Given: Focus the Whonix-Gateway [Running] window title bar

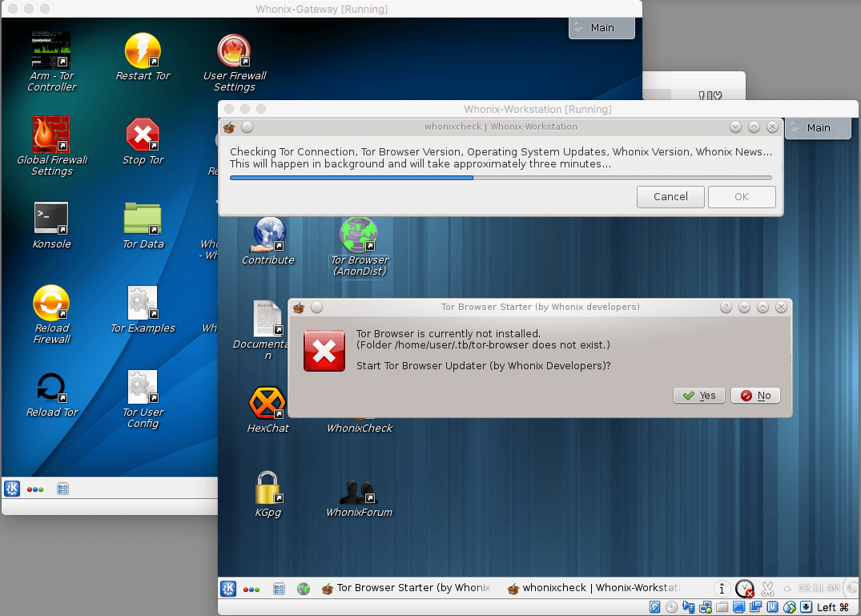Looking at the screenshot, I should (x=322, y=9).
